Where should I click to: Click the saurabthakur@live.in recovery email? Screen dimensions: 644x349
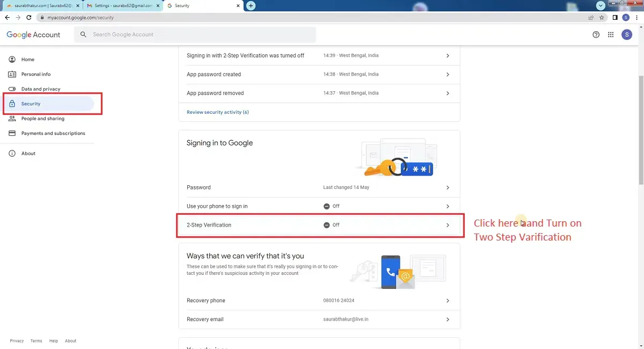[346, 319]
